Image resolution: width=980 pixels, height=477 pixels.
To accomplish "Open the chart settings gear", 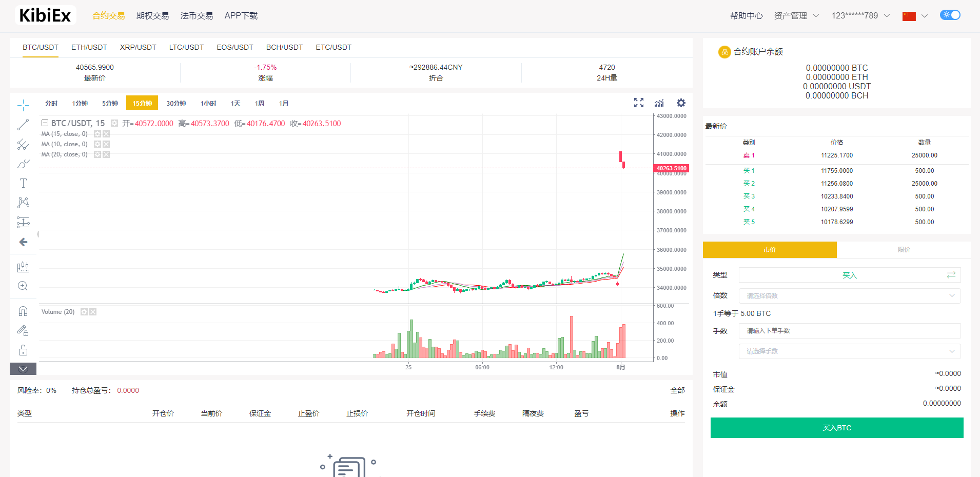I will (x=681, y=103).
